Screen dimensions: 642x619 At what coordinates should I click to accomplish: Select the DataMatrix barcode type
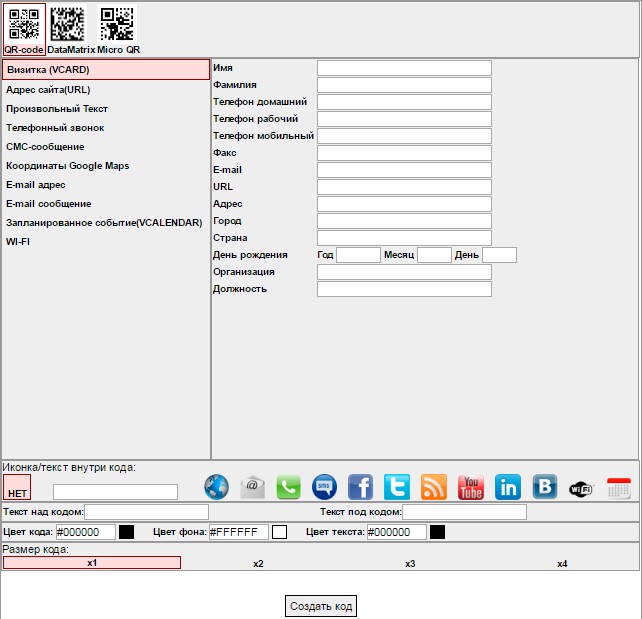[x=71, y=29]
